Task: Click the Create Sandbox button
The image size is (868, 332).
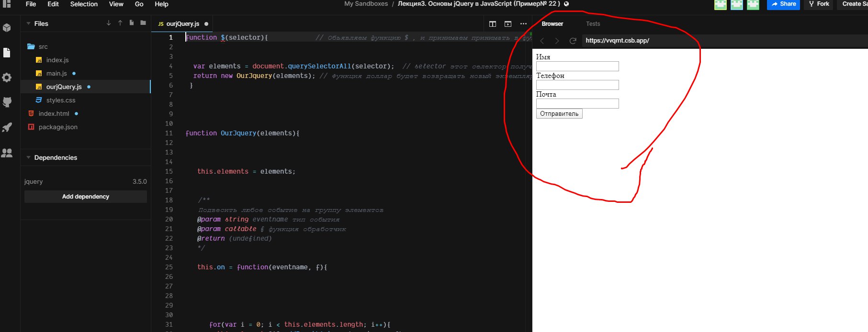Action: 853,4
